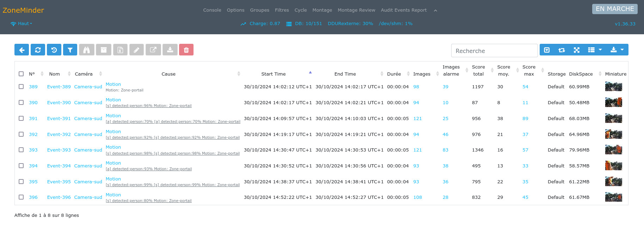Check the box for event 390
This screenshot has height=237, width=644.
21,102
